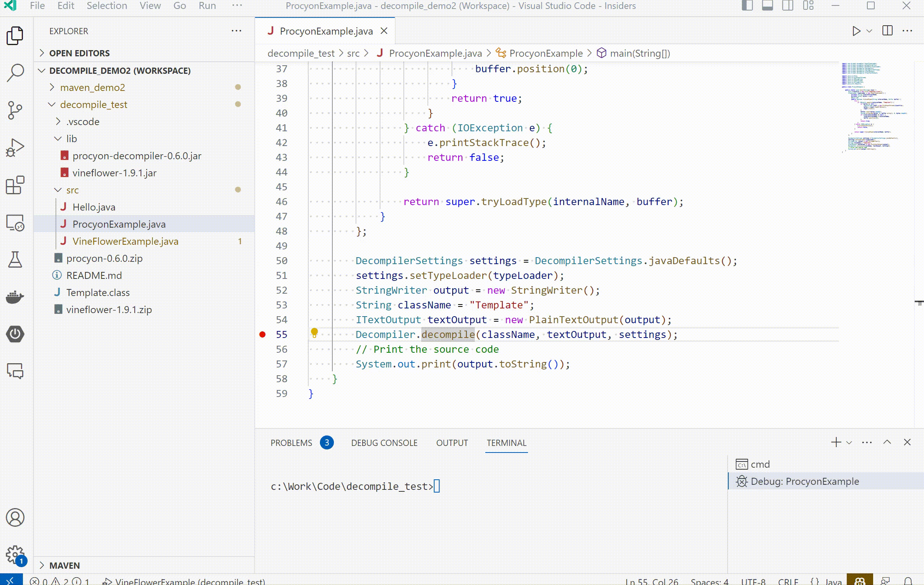This screenshot has width=924, height=585.
Task: Click the Copilot status icon in status bar
Action: (x=860, y=580)
